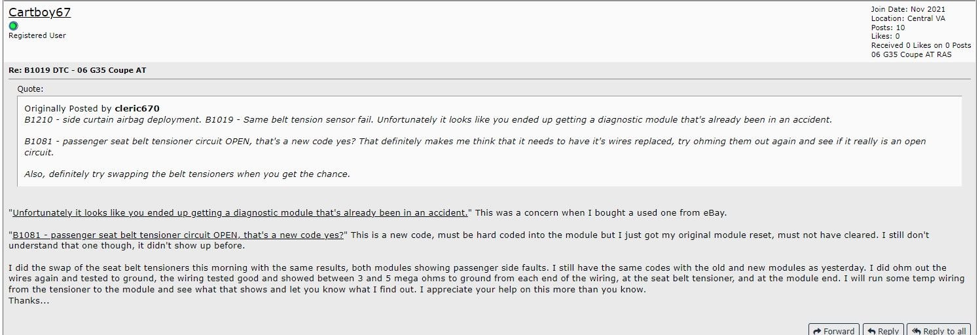
Task: Click the Quote: label above quoted box
Action: tap(30, 89)
